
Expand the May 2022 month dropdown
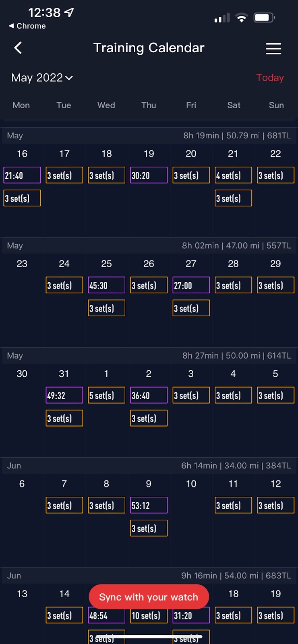[42, 77]
